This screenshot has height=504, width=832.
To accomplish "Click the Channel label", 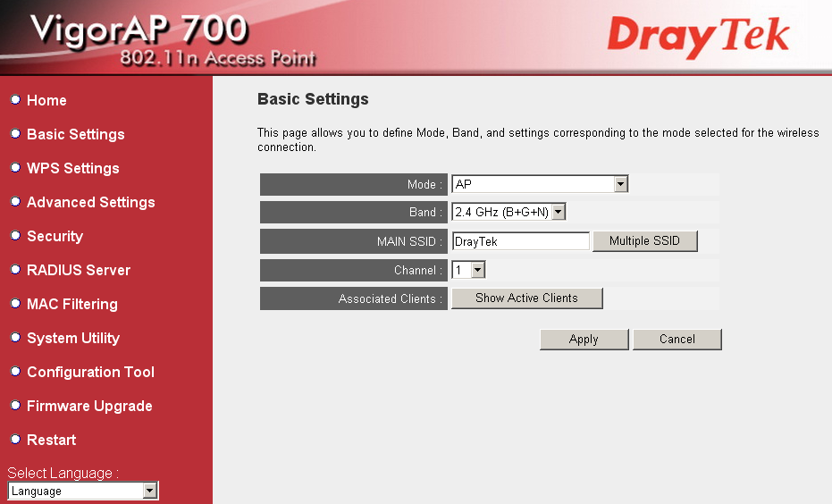I will (x=418, y=270).
